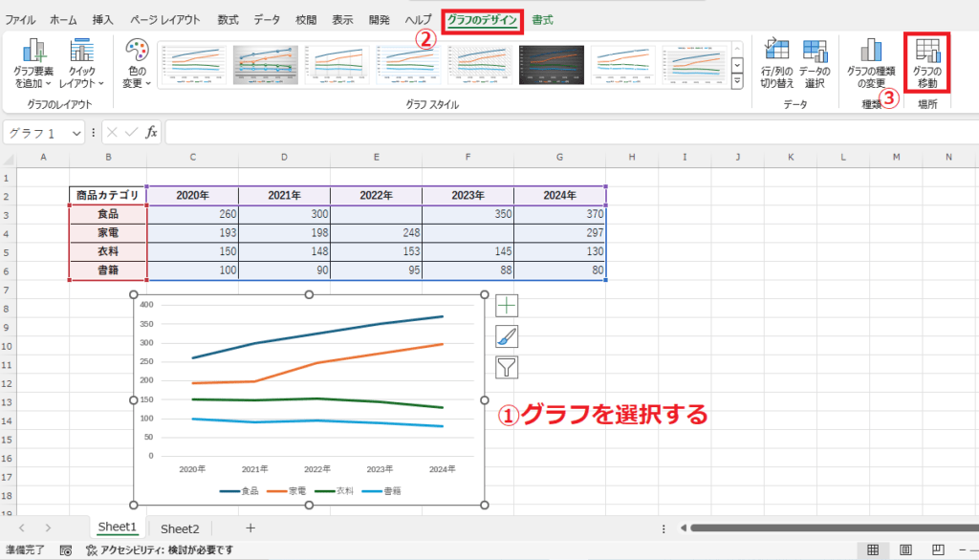Click the select-all corner of the grid

[8, 158]
